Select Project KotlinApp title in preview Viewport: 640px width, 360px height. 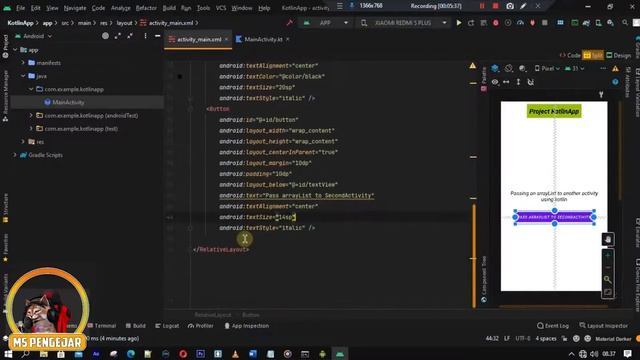click(x=554, y=111)
